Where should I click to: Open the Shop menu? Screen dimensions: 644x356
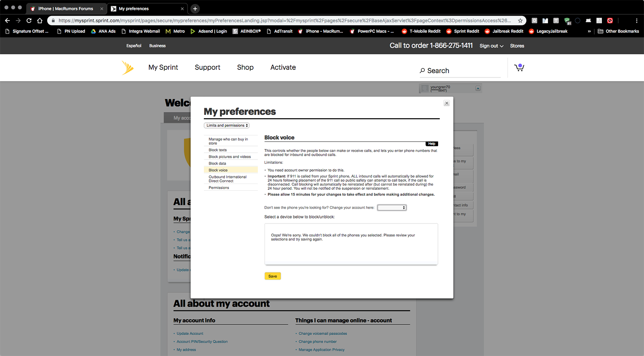[245, 67]
